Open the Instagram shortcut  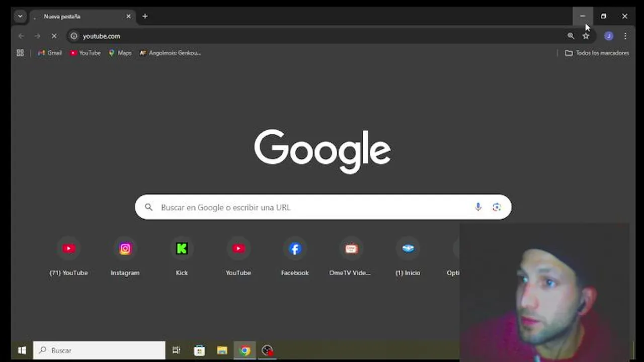pos(125,257)
